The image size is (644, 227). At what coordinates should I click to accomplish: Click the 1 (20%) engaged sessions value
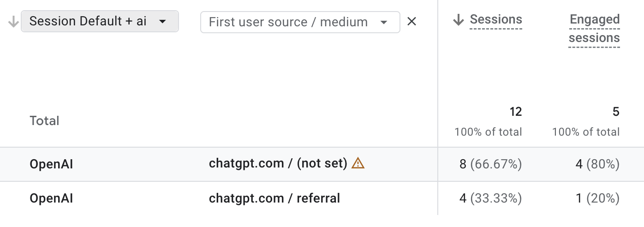pyautogui.click(x=598, y=198)
